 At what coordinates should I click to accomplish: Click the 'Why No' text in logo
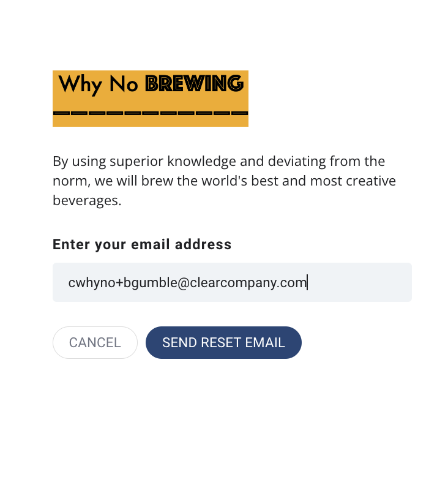(99, 84)
